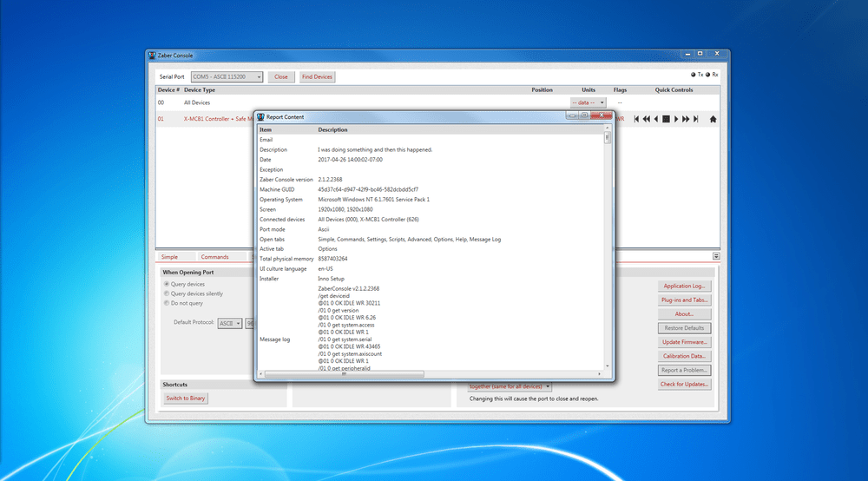Click the Description column header in Report Content
The image size is (868, 481).
coord(332,129)
